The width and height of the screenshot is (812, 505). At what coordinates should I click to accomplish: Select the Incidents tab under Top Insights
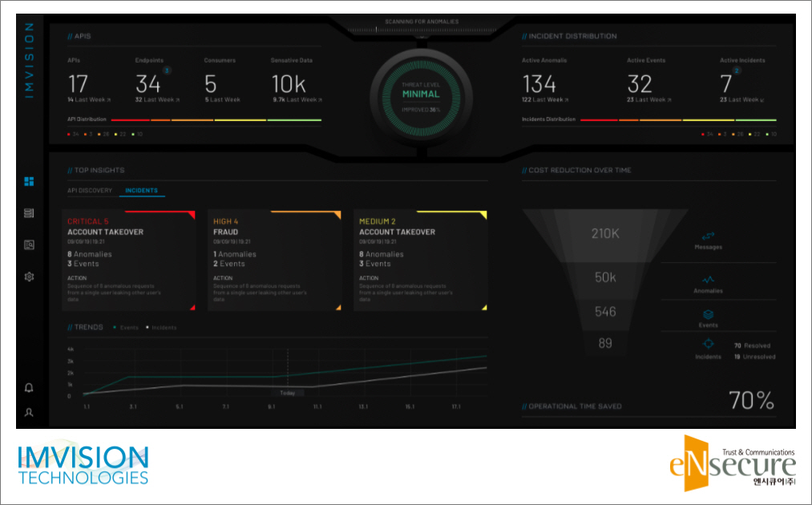tap(141, 191)
